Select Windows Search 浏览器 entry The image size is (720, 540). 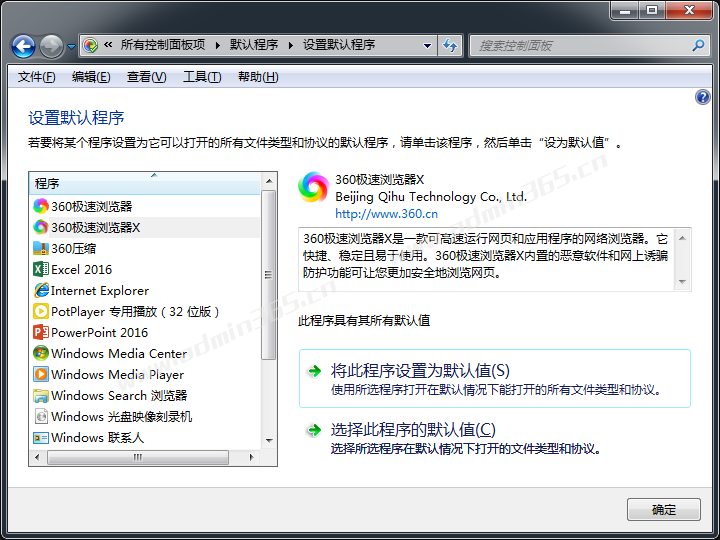pos(119,396)
